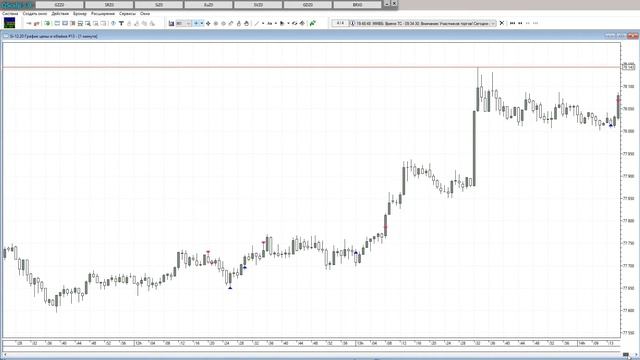Click the filter funnel toolbar icon

point(121,24)
